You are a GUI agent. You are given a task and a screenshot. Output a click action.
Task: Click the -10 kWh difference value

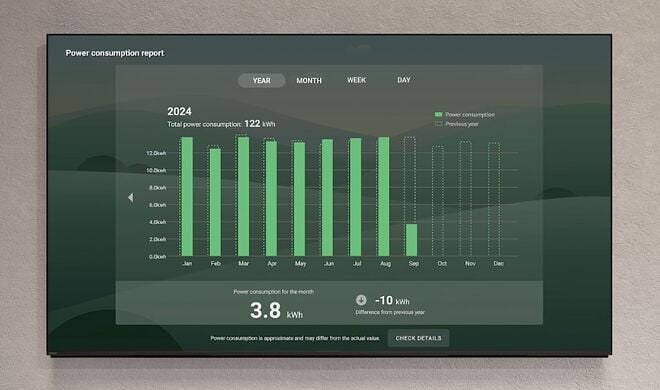(x=392, y=300)
